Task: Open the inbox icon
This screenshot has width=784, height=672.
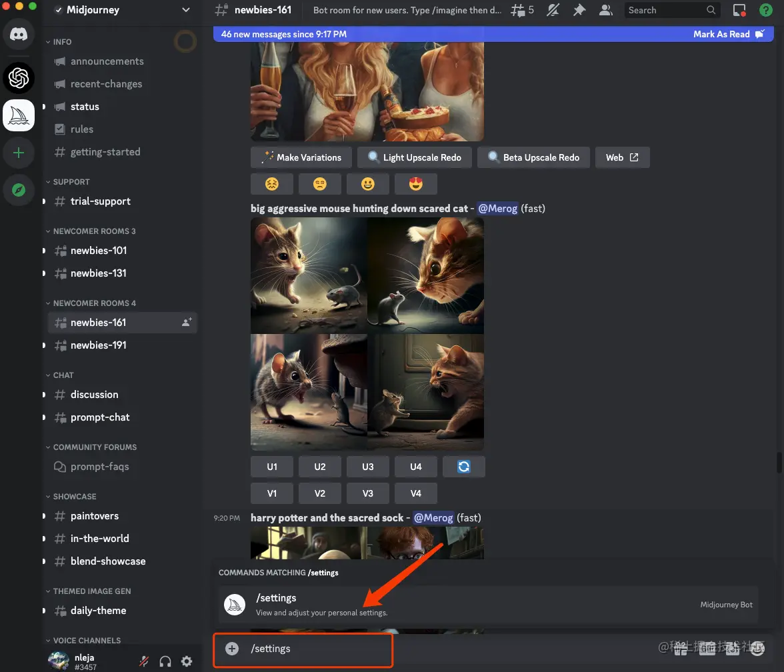Action: click(x=739, y=10)
